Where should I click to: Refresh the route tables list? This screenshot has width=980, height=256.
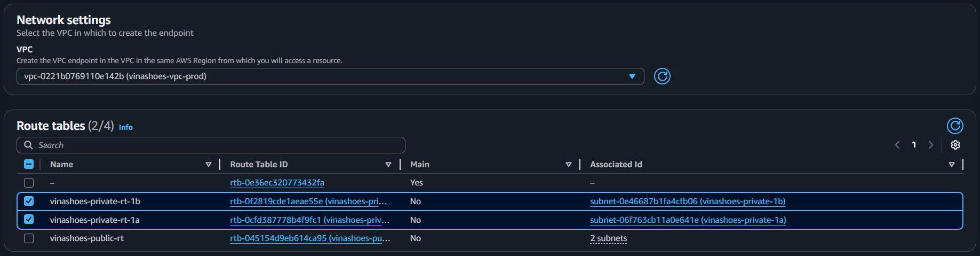coord(955,126)
